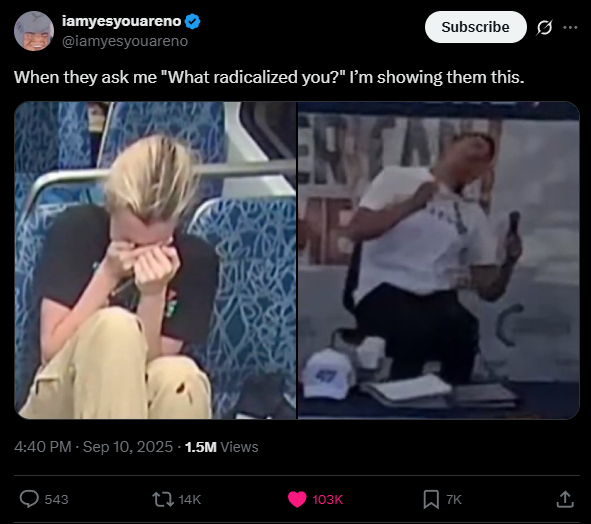The height and width of the screenshot is (524, 591).
Task: Click the iamyesyouareno display name
Action: click(121, 21)
